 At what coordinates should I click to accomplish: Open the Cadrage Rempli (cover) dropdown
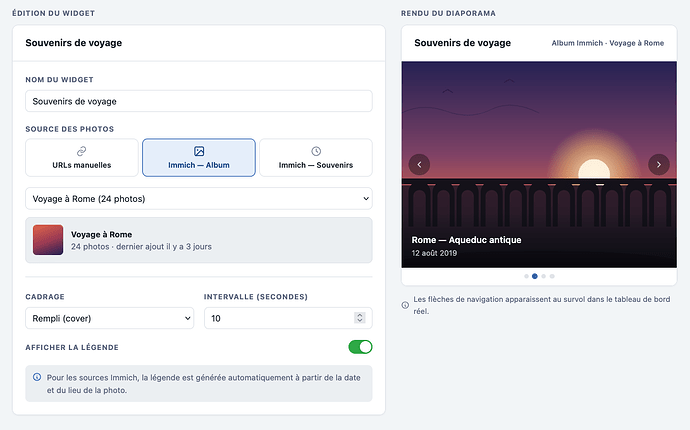(x=110, y=318)
